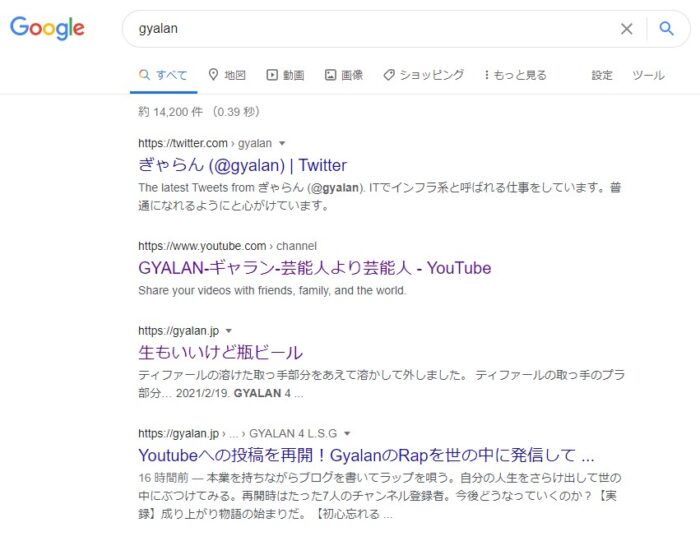
Task: Open the 動画 tab
Action: [x=285, y=75]
